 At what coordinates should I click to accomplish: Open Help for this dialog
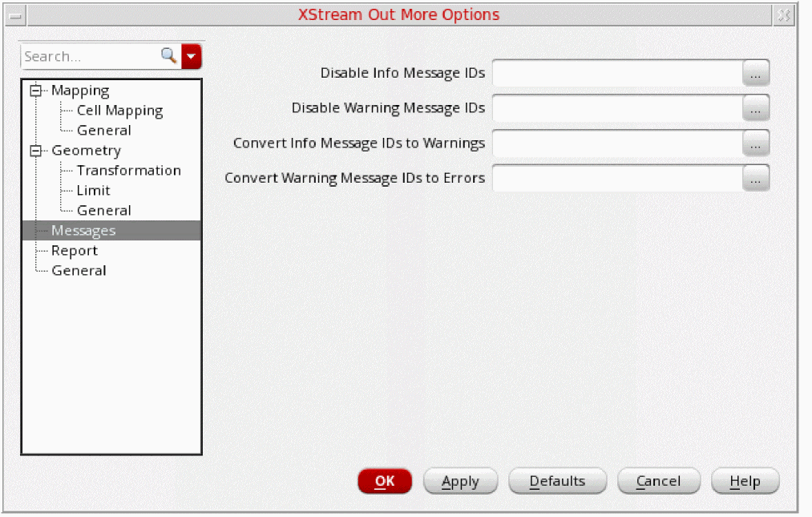(745, 481)
